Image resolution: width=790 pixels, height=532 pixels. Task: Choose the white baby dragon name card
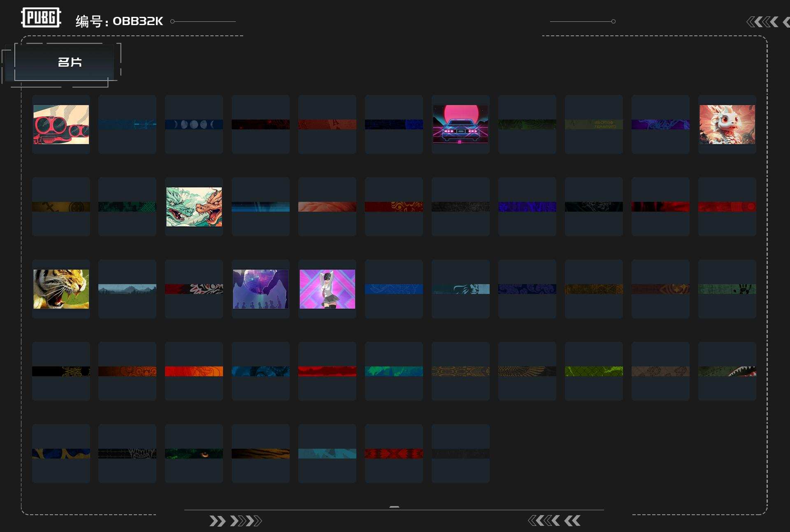point(727,124)
